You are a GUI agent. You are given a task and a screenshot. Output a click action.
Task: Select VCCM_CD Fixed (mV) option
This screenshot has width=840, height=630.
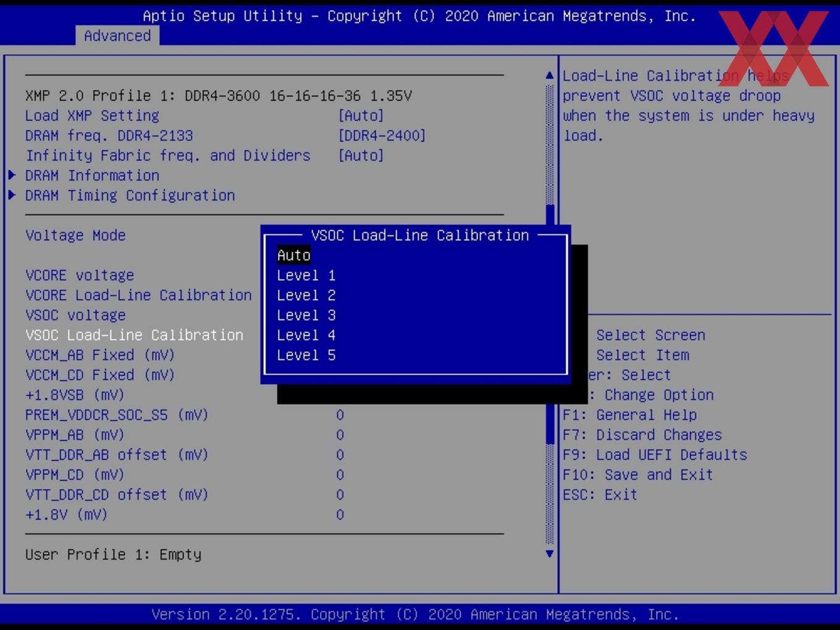pyautogui.click(x=100, y=375)
